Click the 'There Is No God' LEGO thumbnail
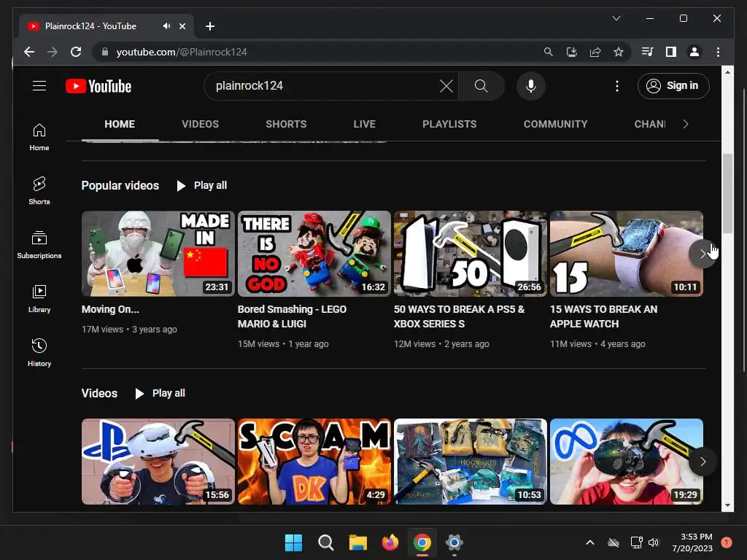 pos(314,254)
